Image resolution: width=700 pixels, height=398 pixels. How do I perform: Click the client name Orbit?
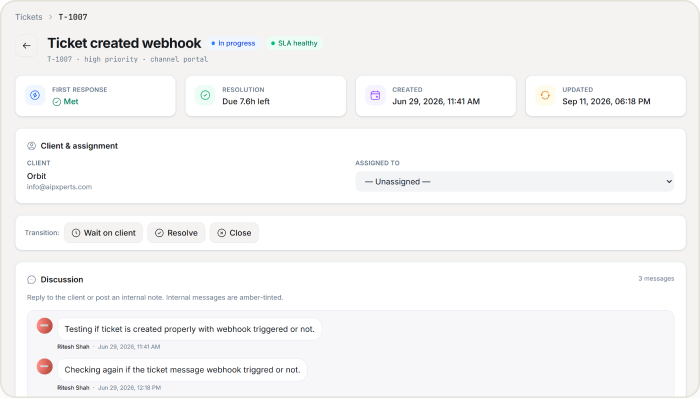tap(37, 176)
